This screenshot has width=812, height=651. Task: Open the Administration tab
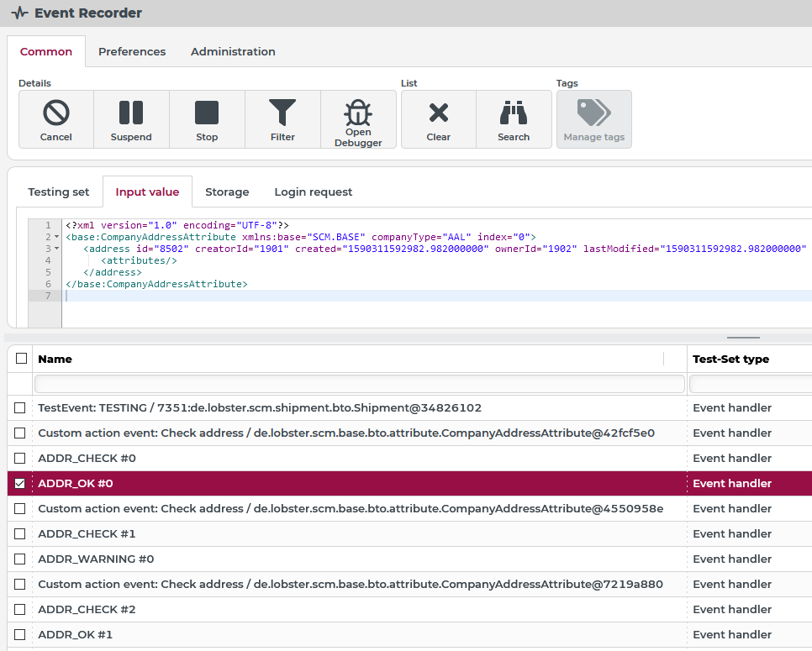click(233, 52)
